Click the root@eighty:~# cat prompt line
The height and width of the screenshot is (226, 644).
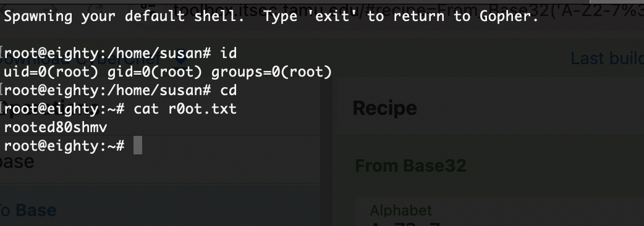[x=121, y=109]
